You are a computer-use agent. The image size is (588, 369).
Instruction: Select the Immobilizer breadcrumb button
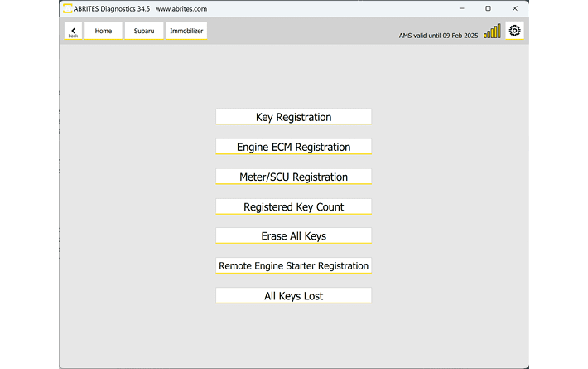(186, 31)
